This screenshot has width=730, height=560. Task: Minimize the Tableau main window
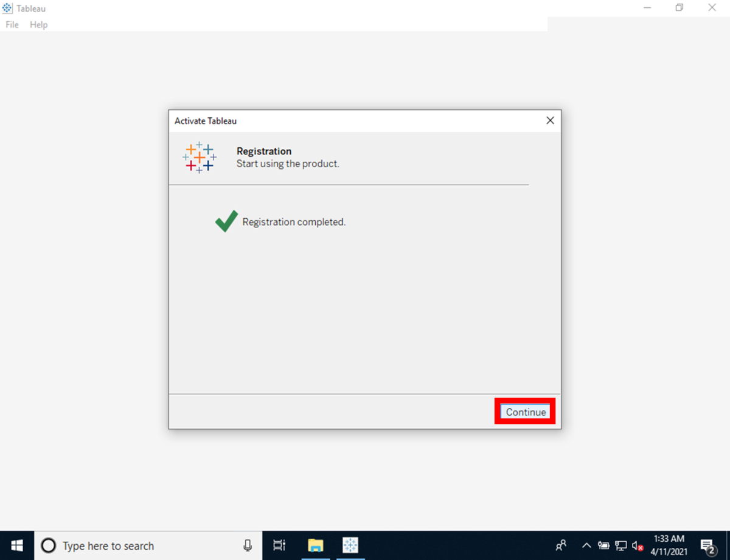tap(646, 8)
